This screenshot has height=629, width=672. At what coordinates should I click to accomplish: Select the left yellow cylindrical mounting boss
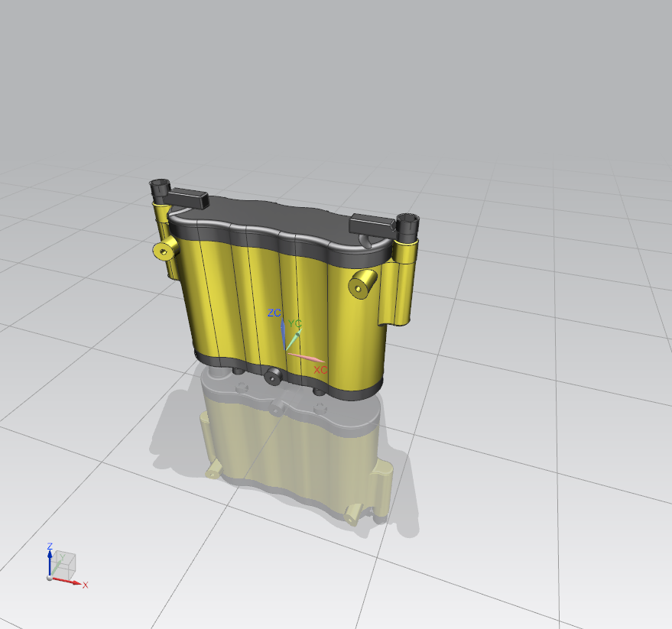(x=165, y=248)
